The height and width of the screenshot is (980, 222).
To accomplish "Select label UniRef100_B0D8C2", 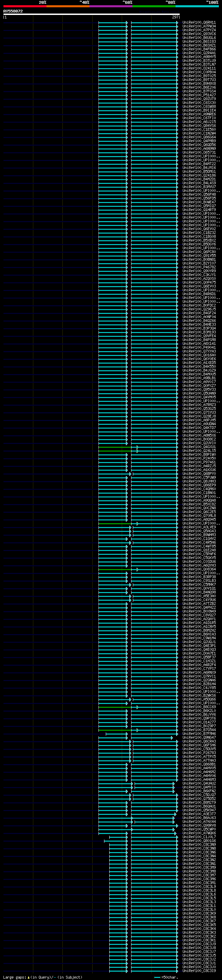I will pos(199,439).
